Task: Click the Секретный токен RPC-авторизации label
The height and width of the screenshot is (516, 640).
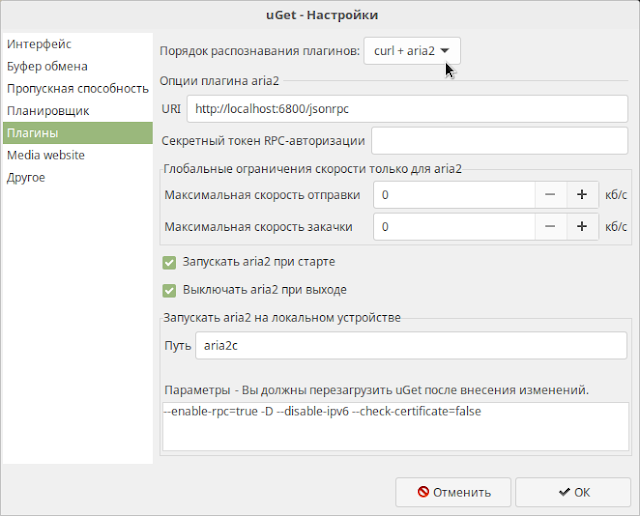Action: (x=263, y=141)
